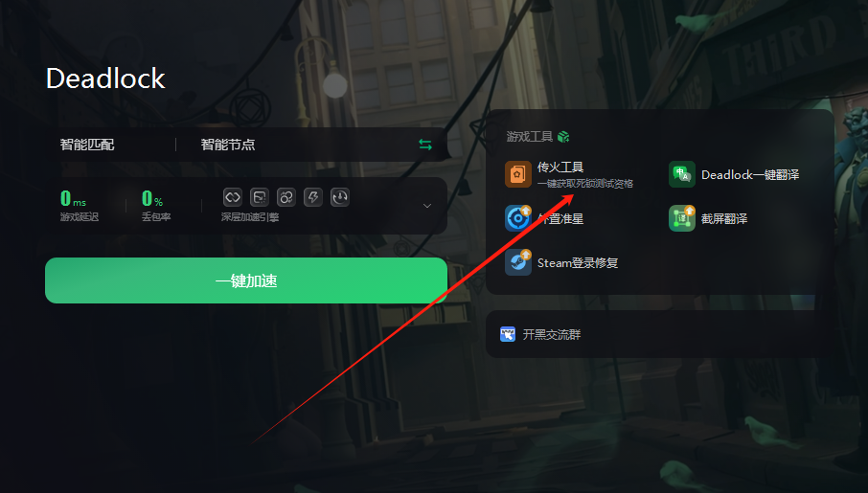The image size is (868, 493).
Task: Click the 开黑交流群 group icon
Action: coord(508,334)
